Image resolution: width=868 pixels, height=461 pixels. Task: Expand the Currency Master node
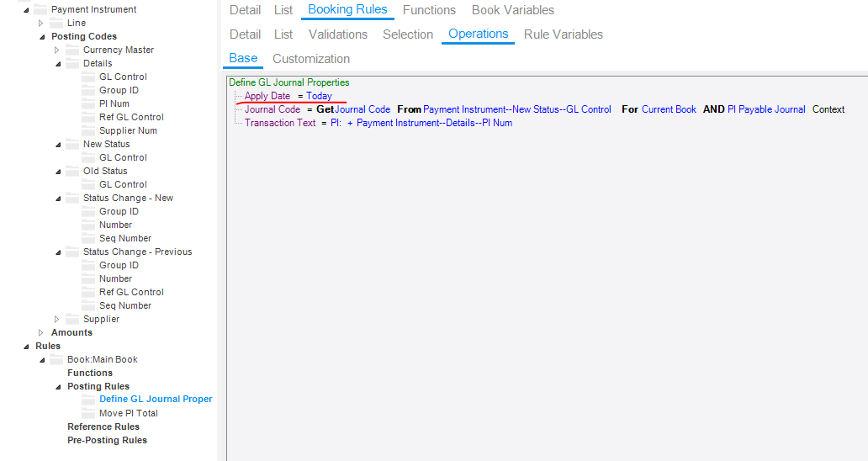56,50
